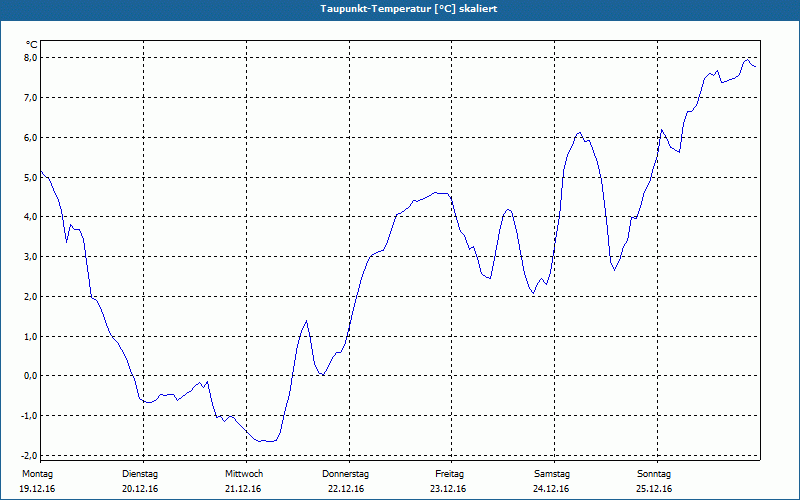This screenshot has height=500, width=800.
Task: Select the 2,0 y-axis label
Action: (x=31, y=296)
